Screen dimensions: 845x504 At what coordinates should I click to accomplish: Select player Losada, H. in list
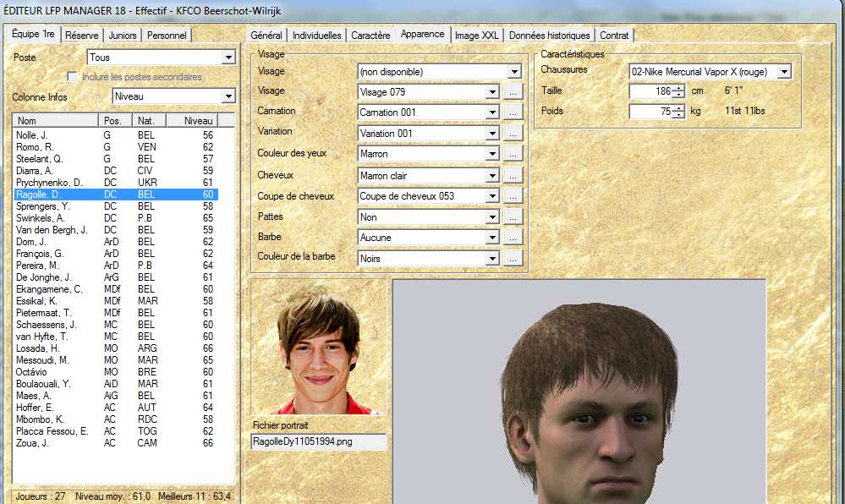click(x=116, y=348)
